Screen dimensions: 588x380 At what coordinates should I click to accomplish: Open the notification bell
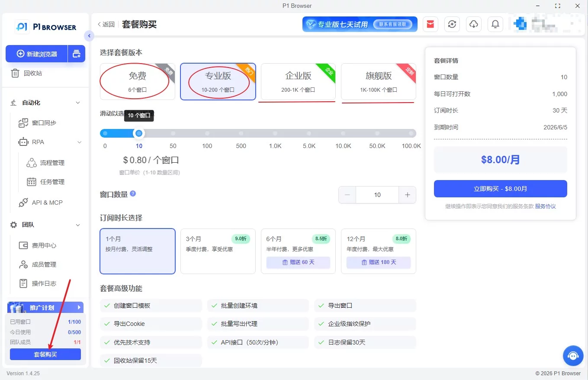pyautogui.click(x=495, y=24)
